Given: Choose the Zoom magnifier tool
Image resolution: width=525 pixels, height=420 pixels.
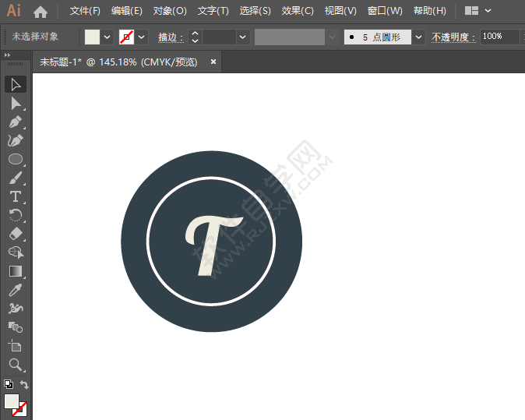Looking at the screenshot, I should pyautogui.click(x=15, y=364).
